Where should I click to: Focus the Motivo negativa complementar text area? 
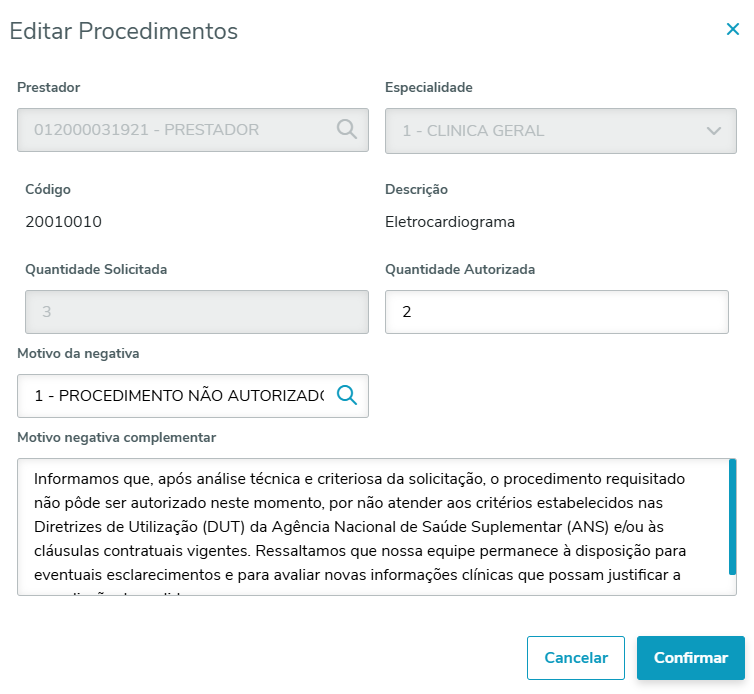(370, 526)
